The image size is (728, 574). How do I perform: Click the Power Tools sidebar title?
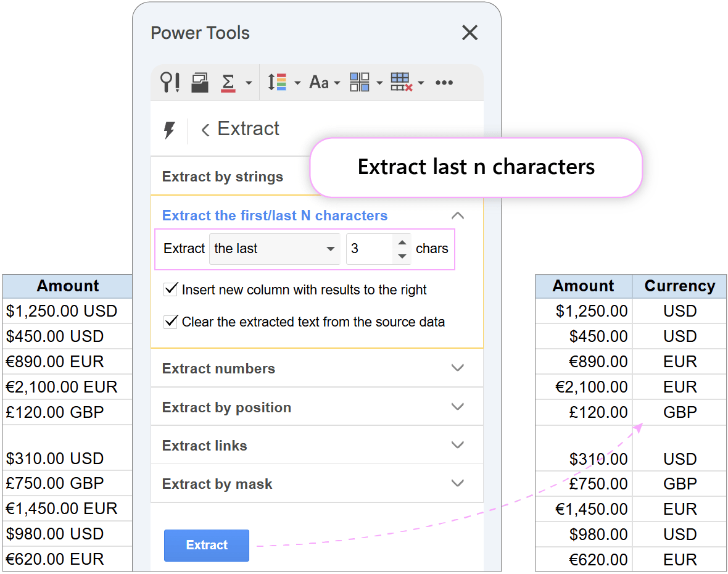(x=200, y=33)
